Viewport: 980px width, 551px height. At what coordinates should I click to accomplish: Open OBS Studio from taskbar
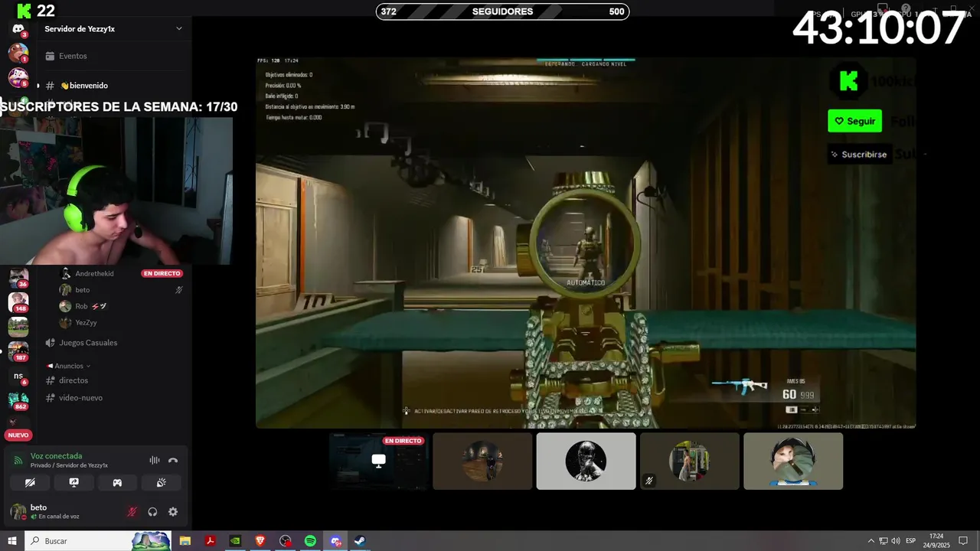[x=285, y=541]
